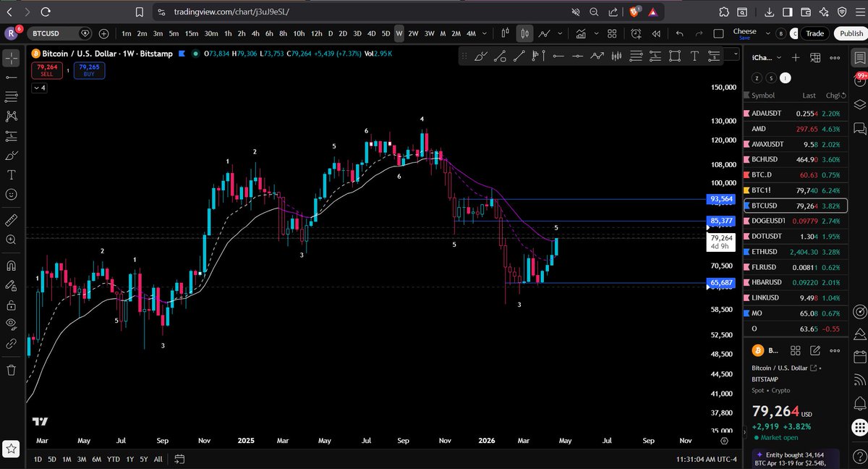This screenshot has width=868, height=469.
Task: Open the timeframe dropdown arrow after 4M
Action: tap(485, 33)
